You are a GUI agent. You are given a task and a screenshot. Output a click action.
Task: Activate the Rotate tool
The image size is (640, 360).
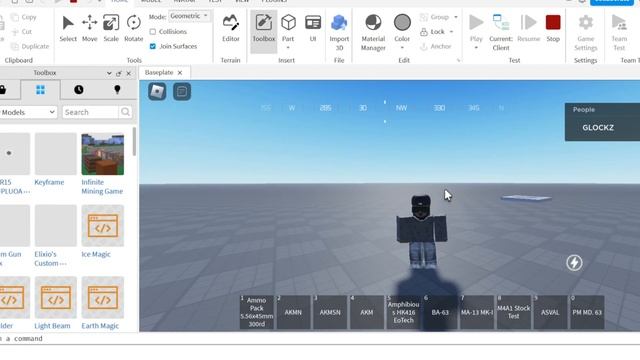pos(133,29)
